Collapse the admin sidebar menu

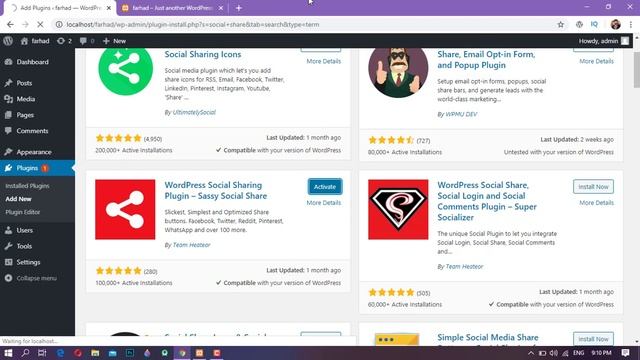(x=31, y=278)
